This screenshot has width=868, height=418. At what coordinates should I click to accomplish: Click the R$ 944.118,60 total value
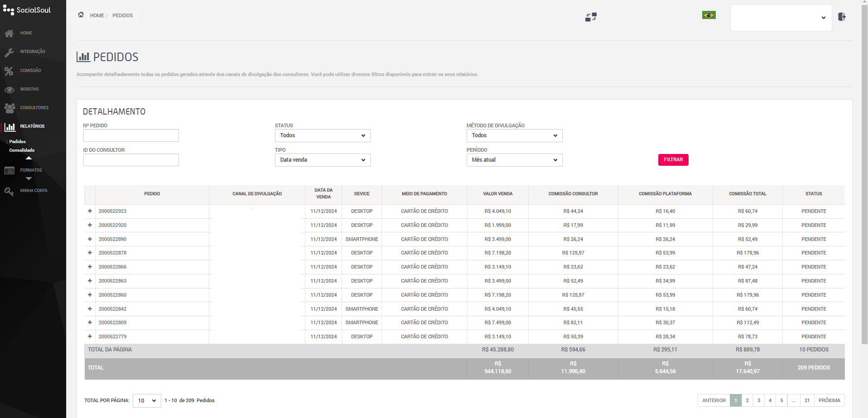pyautogui.click(x=497, y=368)
